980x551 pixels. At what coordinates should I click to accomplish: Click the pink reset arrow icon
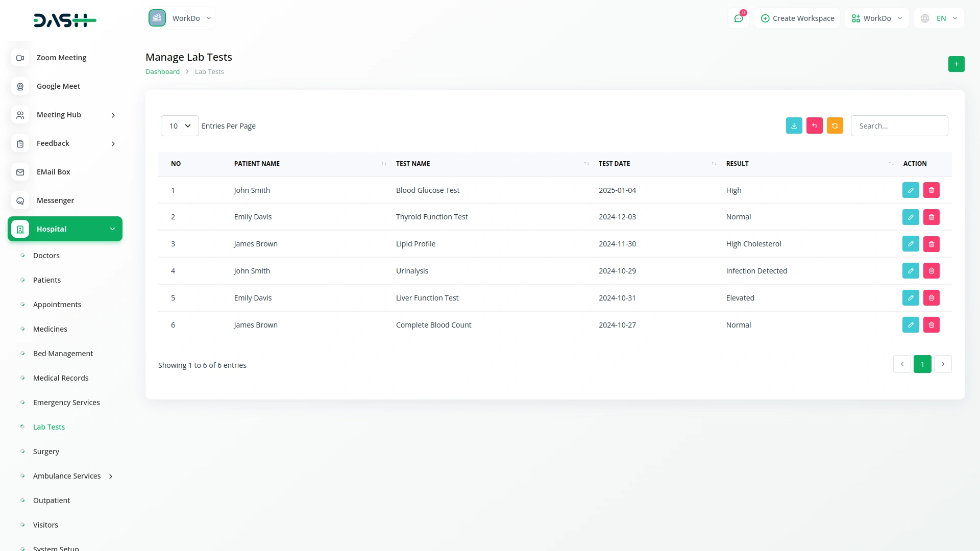click(814, 126)
